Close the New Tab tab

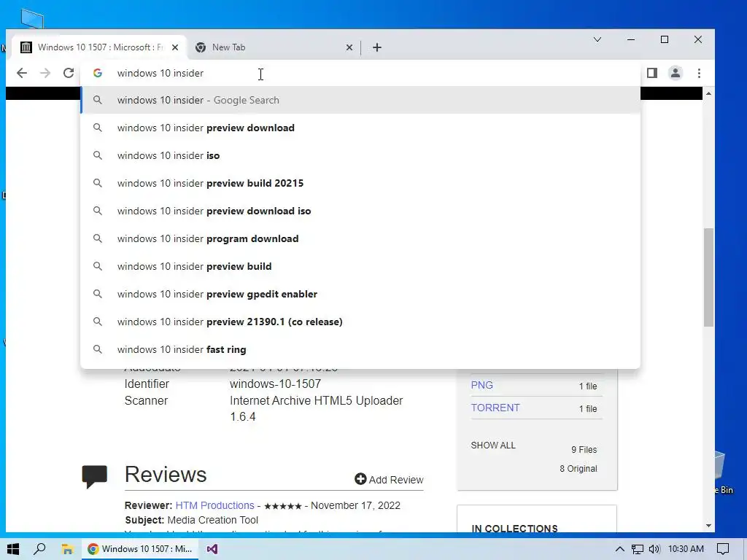(x=349, y=47)
